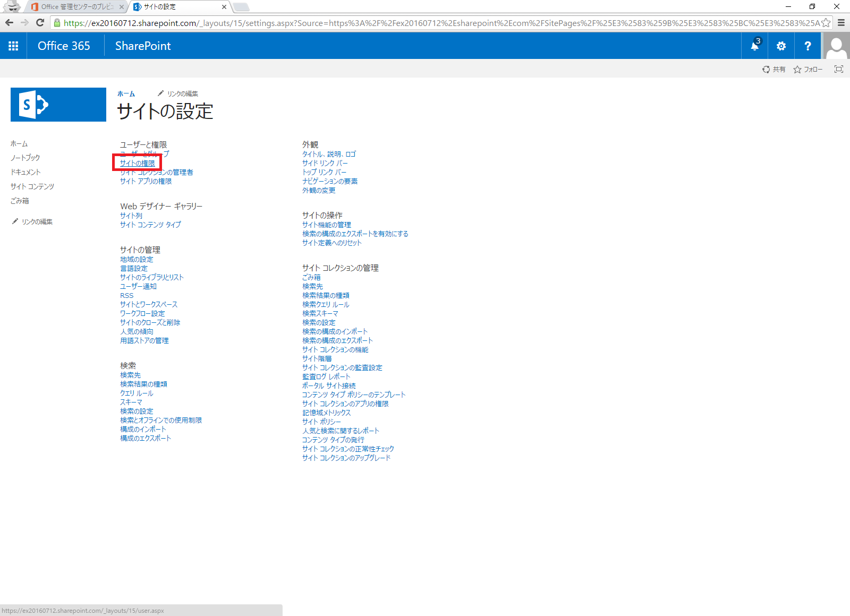Go to ごみ箱 in left navigation

click(20, 201)
